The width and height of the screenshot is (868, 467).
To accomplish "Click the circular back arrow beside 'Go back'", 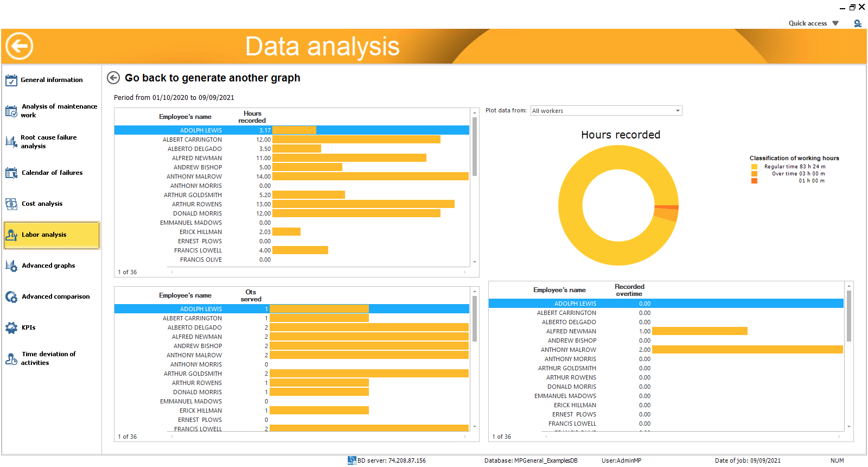I will 113,78.
